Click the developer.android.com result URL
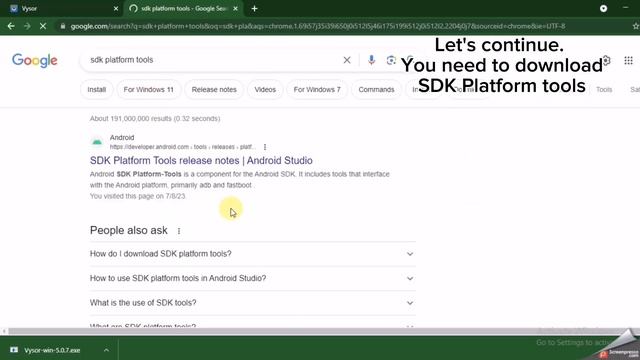Screen dimensions: 640x360 pos(182,147)
